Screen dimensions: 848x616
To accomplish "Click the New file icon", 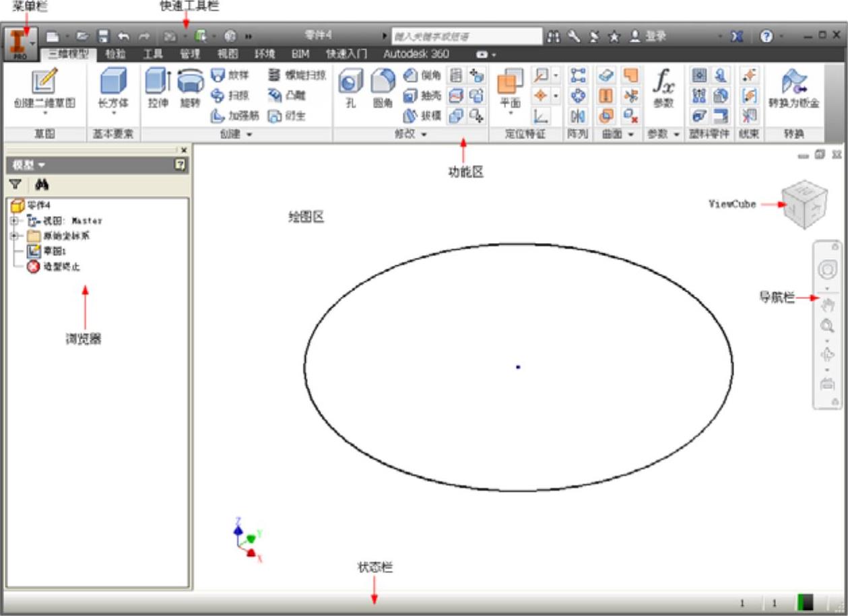I will [x=53, y=36].
